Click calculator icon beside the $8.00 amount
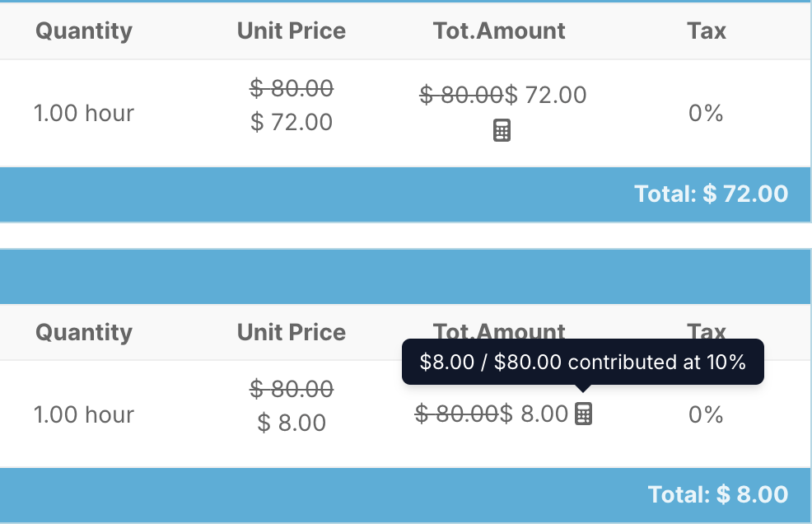 pyautogui.click(x=583, y=414)
